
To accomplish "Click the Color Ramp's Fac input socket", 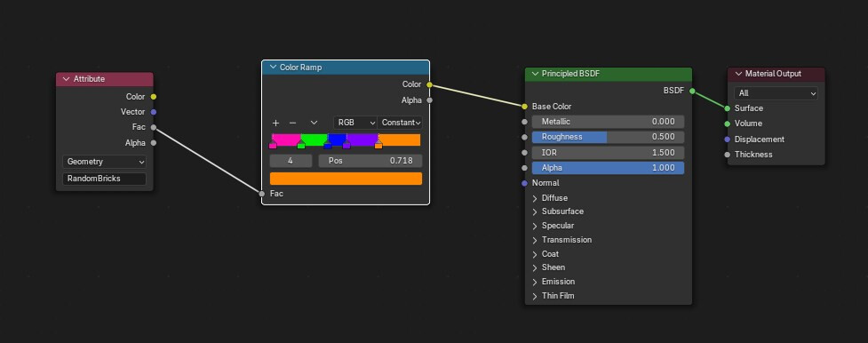I will tap(262, 194).
